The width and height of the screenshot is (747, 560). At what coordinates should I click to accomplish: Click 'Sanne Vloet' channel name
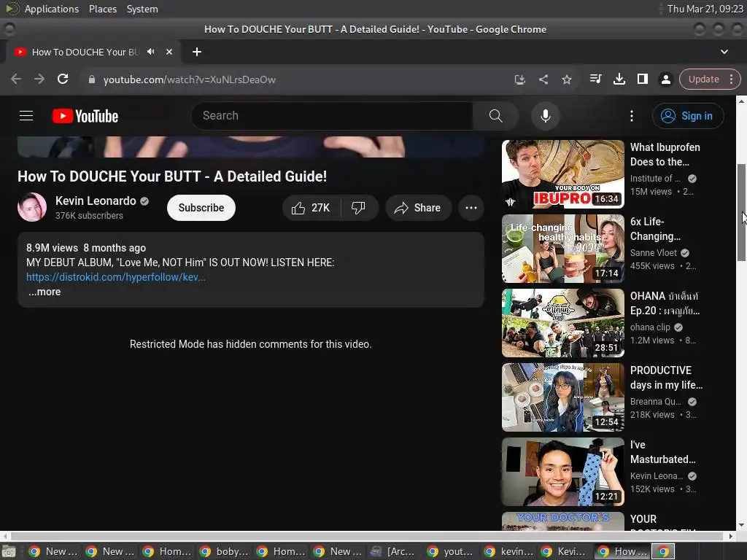tap(653, 253)
